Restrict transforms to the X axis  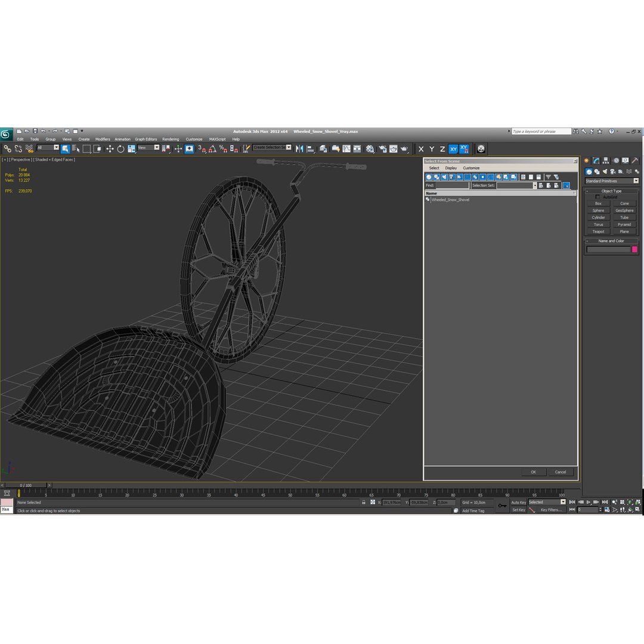point(421,149)
